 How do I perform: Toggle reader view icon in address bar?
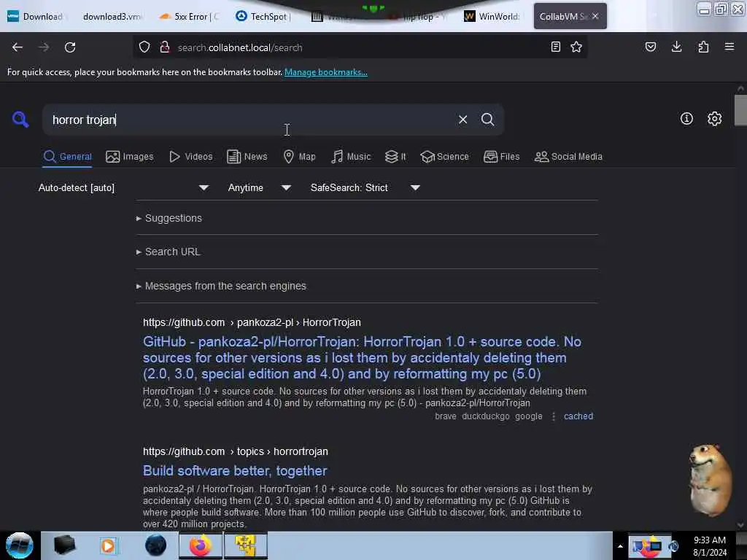pyautogui.click(x=555, y=47)
